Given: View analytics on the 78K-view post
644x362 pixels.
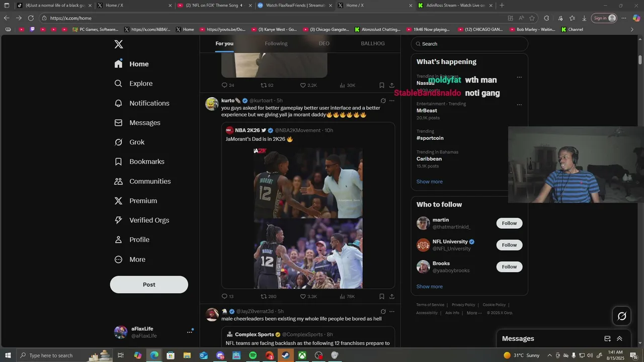Looking at the screenshot, I should tap(347, 297).
